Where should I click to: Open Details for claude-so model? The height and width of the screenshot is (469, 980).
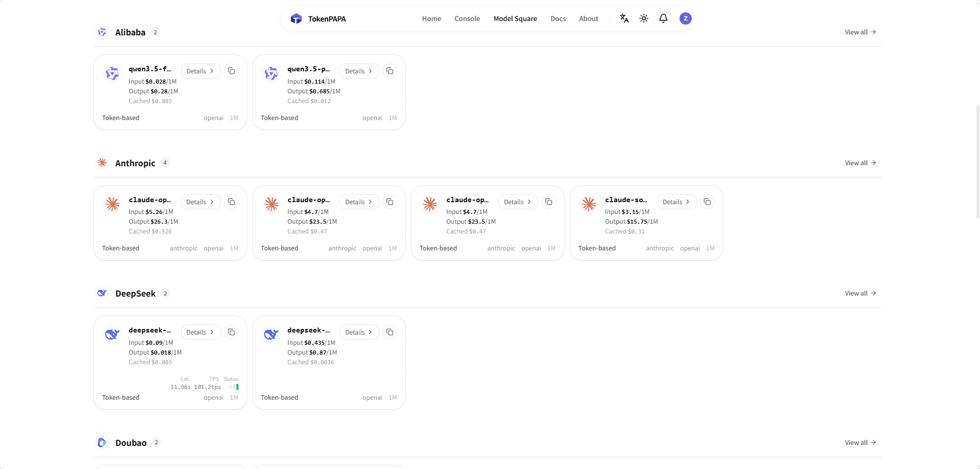click(x=677, y=202)
